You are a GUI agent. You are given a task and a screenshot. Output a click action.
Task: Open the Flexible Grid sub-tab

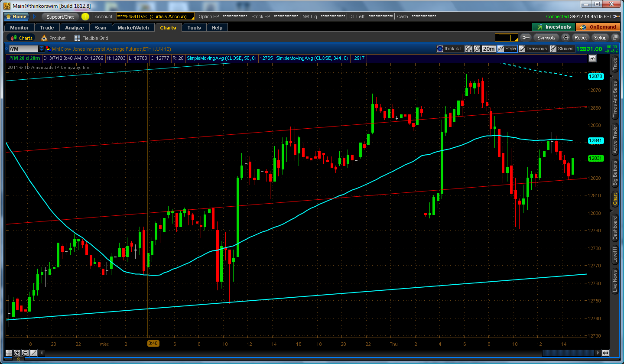[91, 38]
